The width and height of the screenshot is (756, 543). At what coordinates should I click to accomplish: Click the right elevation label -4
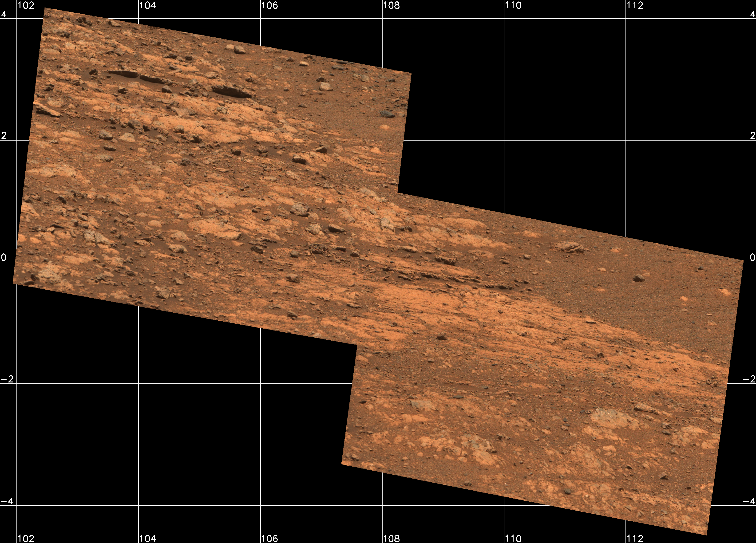pyautogui.click(x=749, y=501)
